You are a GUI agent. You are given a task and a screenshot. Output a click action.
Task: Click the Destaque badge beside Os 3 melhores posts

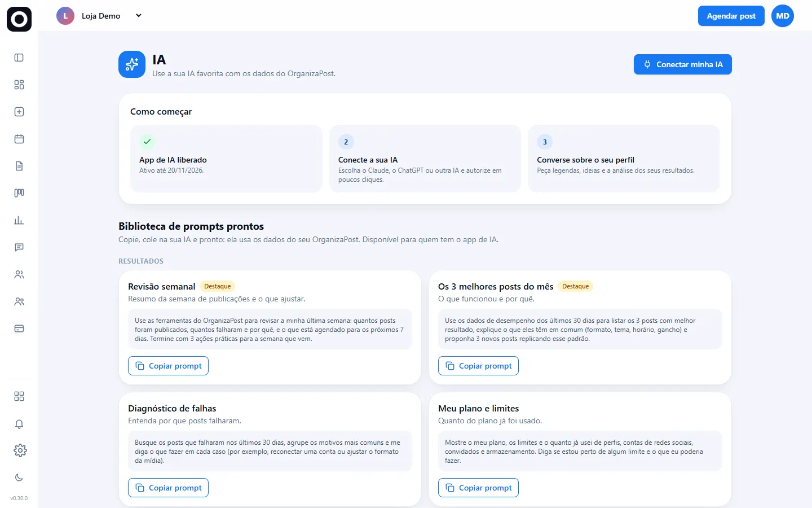[576, 286]
